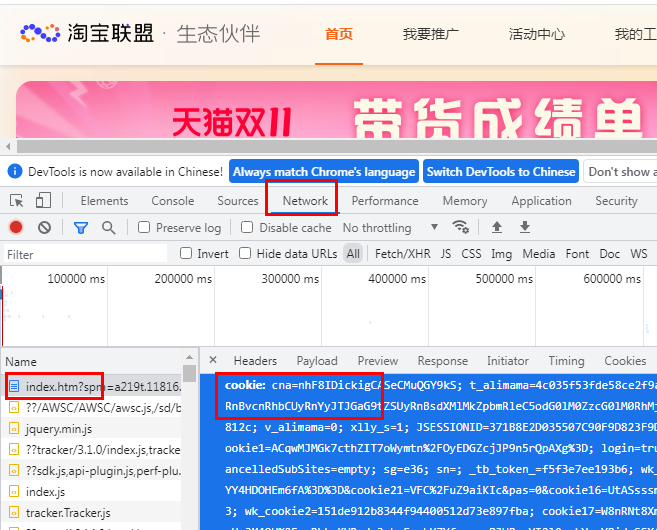Open the Sources tab

point(238,201)
